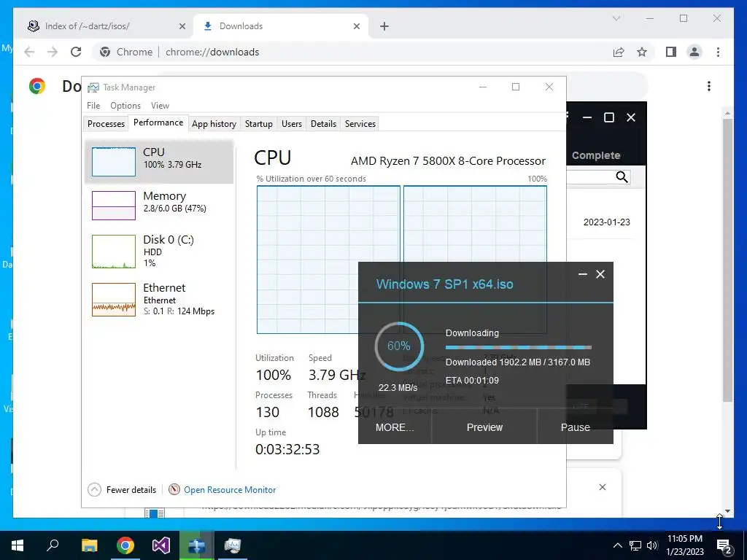Switch to Startup tab
This screenshot has height=560, width=747.
tap(259, 124)
